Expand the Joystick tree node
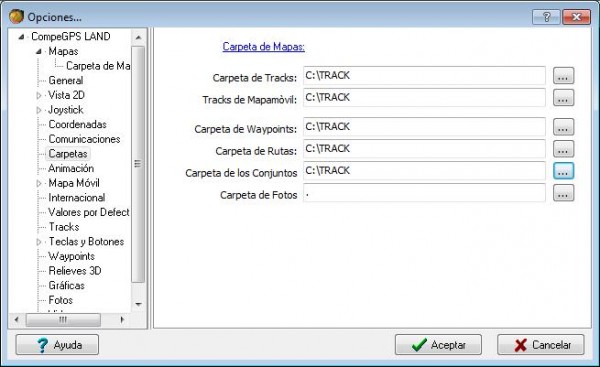Viewport: 600px width, 367px height. tap(39, 110)
